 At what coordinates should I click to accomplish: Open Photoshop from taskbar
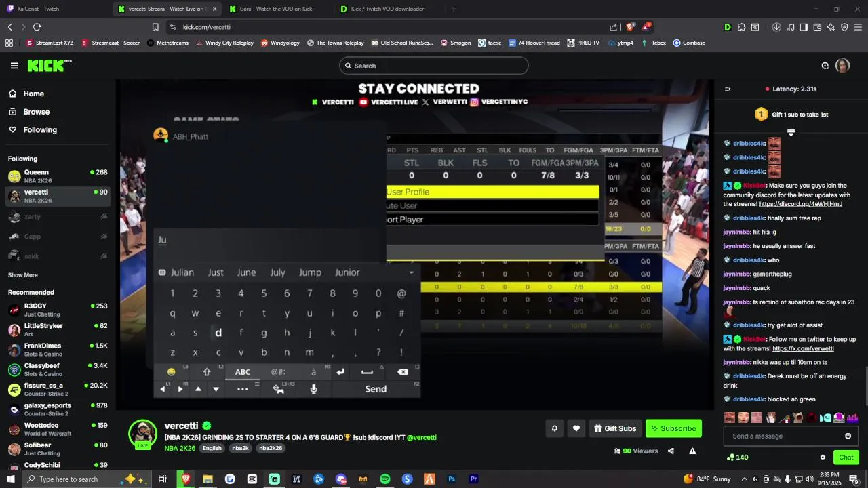tap(452, 479)
